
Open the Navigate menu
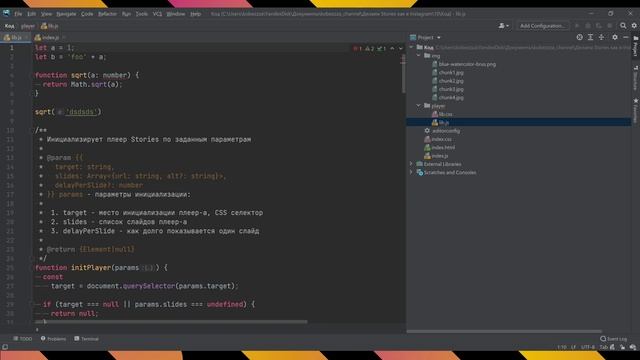click(x=66, y=14)
